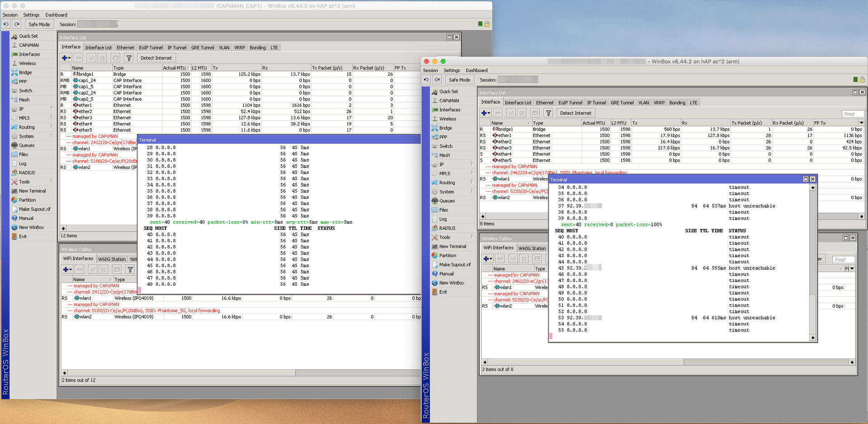Screen dimensions: 868x424
Task: Open Make Supout.rif in right sidebar
Action: coord(454,265)
